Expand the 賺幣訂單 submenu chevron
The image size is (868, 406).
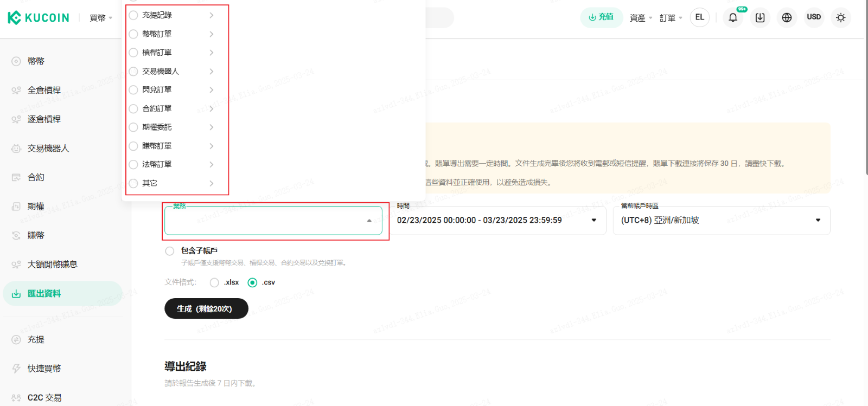pos(212,146)
